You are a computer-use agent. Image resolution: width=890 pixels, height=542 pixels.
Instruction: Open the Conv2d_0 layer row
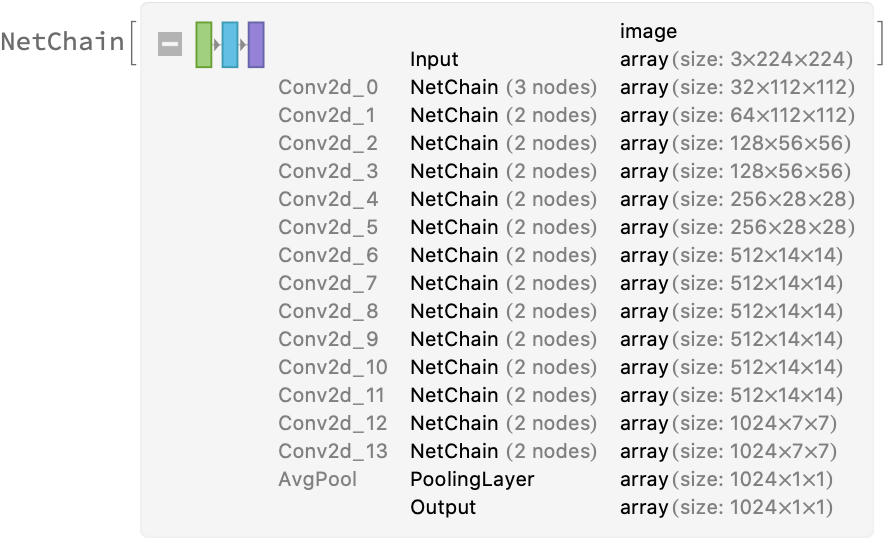coord(328,88)
